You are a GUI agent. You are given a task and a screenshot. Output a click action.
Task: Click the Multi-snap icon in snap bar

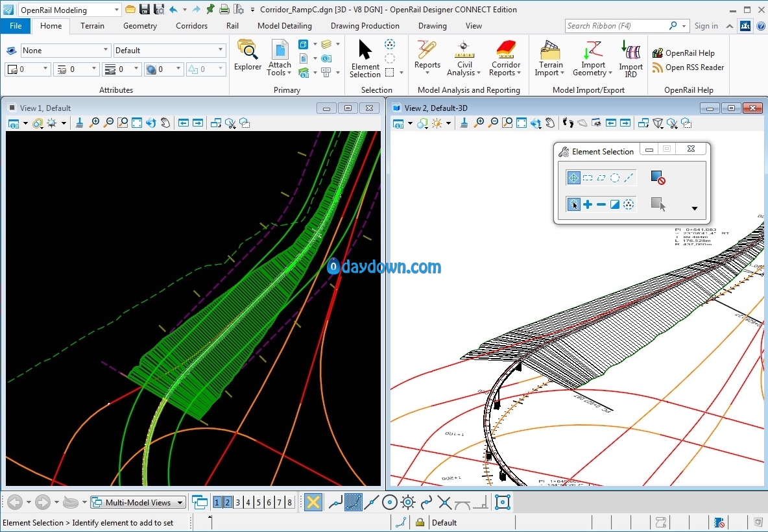point(503,502)
